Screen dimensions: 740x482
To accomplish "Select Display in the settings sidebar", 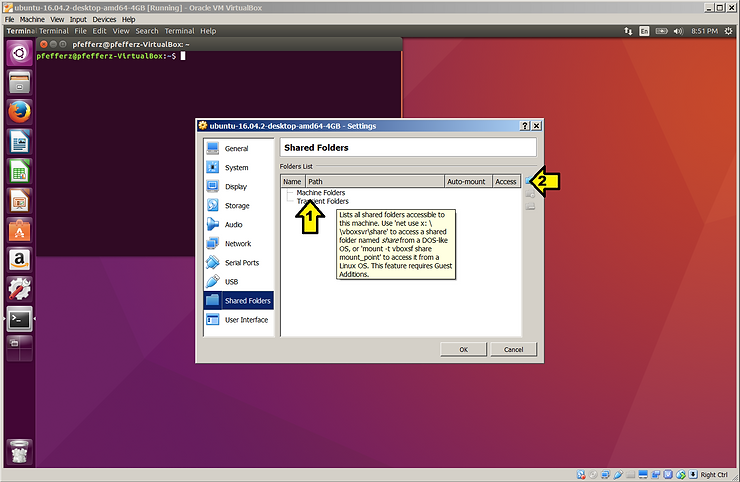I will point(239,186).
